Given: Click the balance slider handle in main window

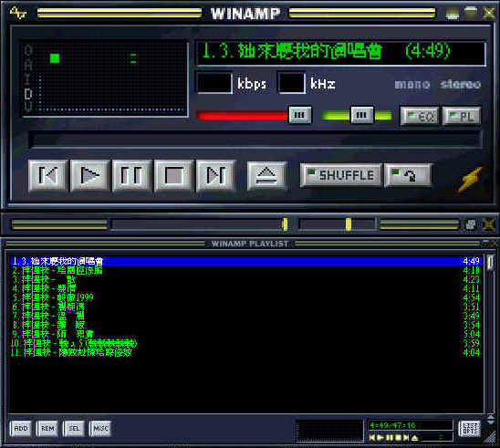Looking at the screenshot, I should (x=361, y=115).
